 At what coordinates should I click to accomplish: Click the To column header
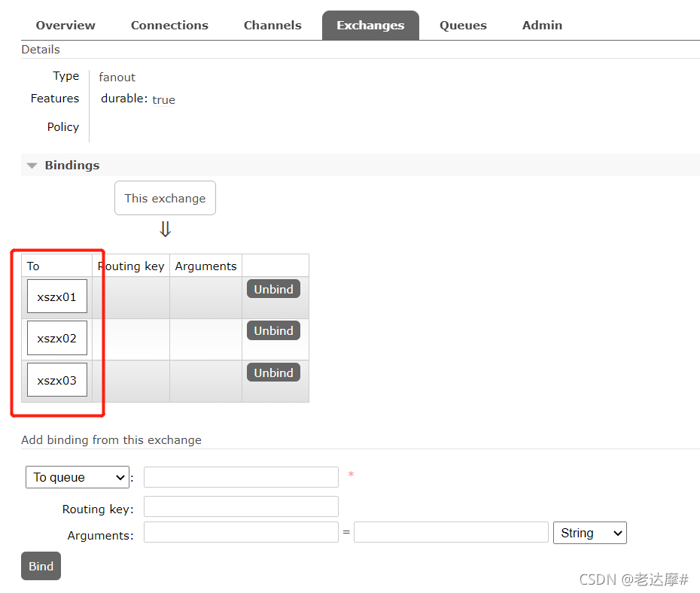coord(33,266)
